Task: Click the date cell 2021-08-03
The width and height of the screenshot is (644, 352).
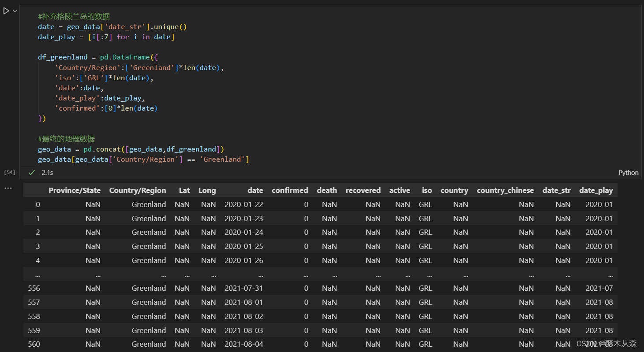Action: pyautogui.click(x=244, y=330)
